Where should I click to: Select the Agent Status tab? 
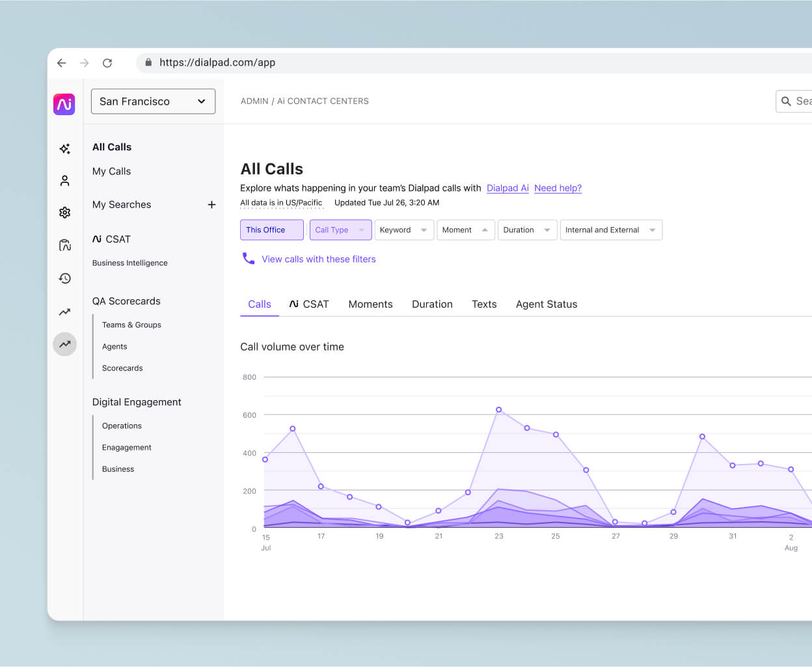tap(547, 304)
